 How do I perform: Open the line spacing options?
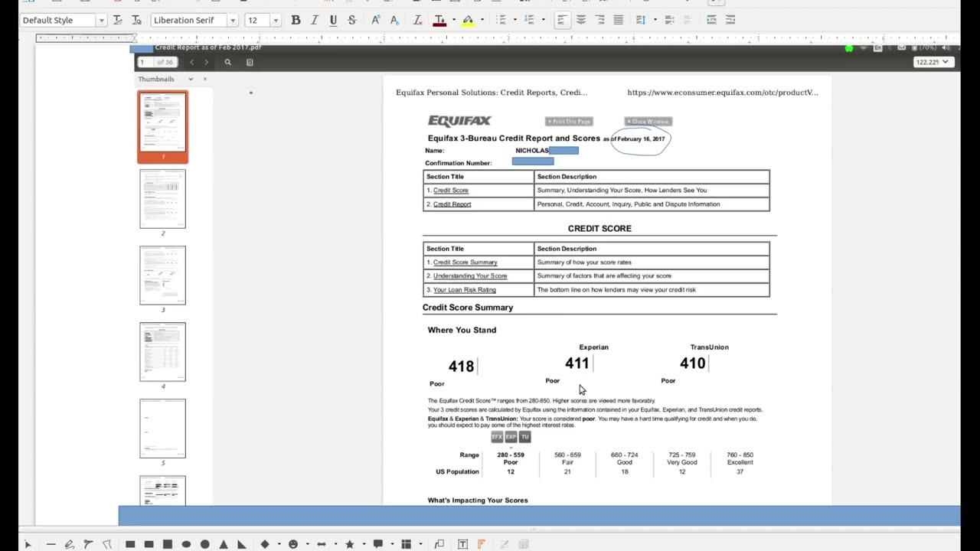641,20
